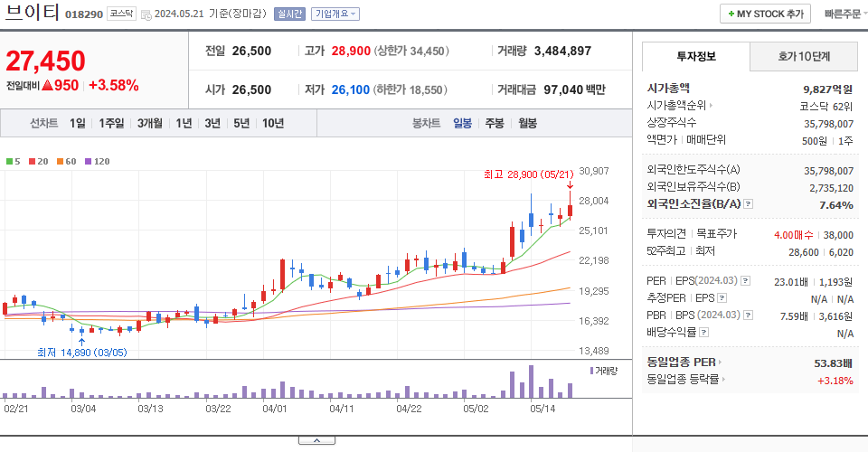The height and width of the screenshot is (452, 868).
Task: Click the +3.58% change rate
Action: point(114,85)
